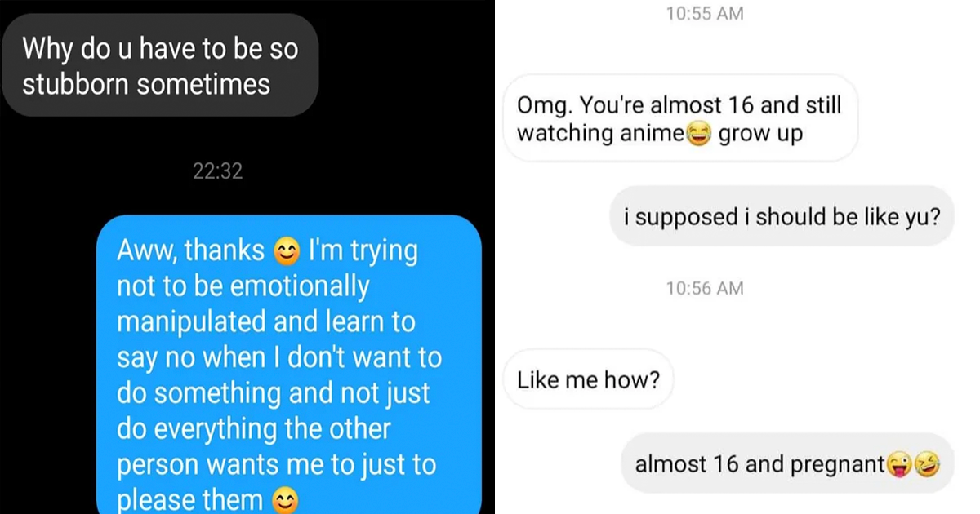The image size is (980, 514).
Task: Select the 'Omg. You're almost 16' message bubble
Action: (680, 119)
